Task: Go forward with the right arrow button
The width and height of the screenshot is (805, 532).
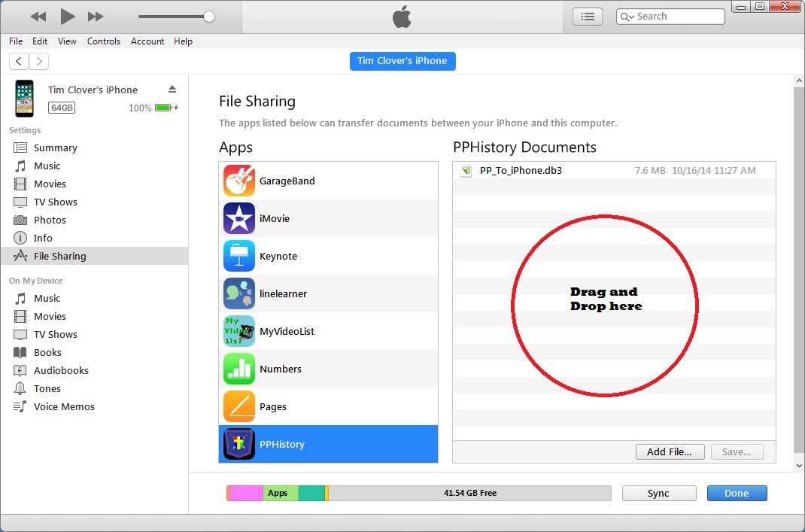Action: [39, 61]
